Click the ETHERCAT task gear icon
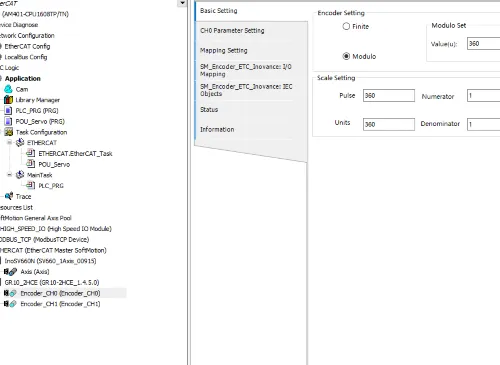The image size is (500, 365). 20,142
